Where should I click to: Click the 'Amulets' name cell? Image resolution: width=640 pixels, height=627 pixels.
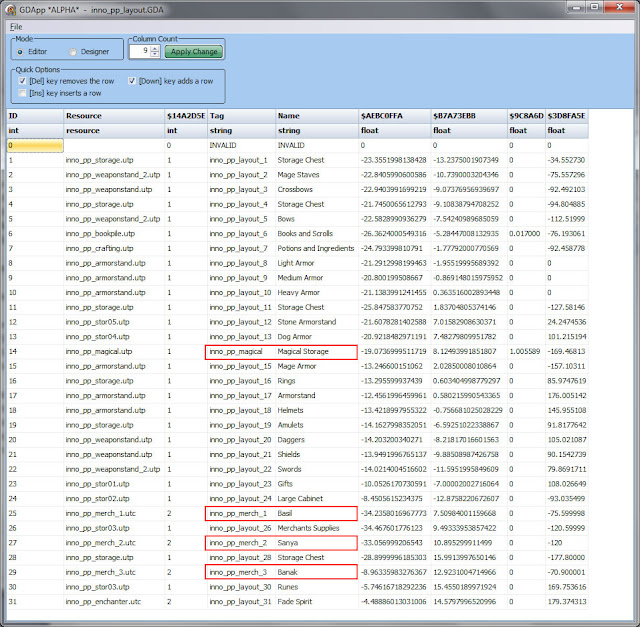point(317,425)
